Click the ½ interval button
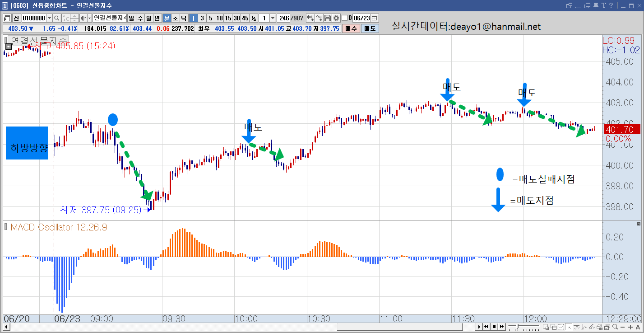644x333 pixels. [254, 18]
